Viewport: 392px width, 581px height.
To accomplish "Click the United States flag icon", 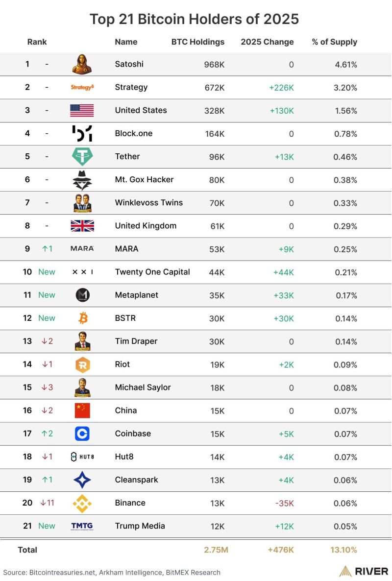I will 82,110.
